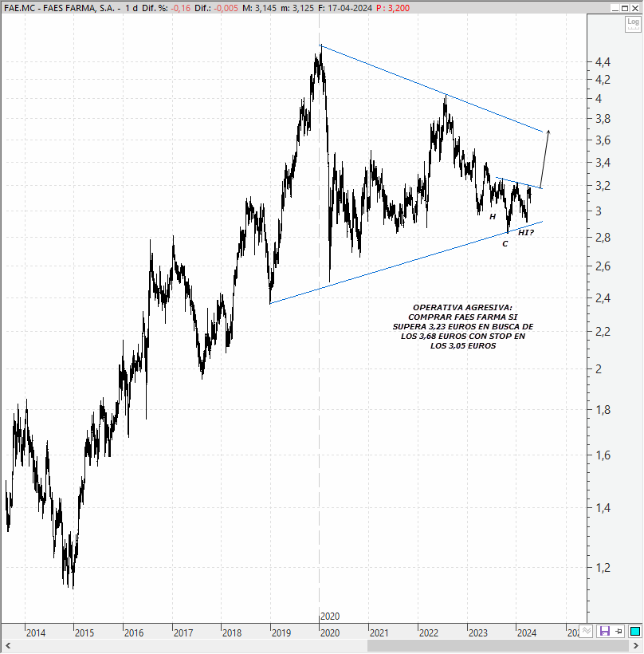Click the 'C' label below trendline
This screenshot has height=654, width=644.
(505, 244)
